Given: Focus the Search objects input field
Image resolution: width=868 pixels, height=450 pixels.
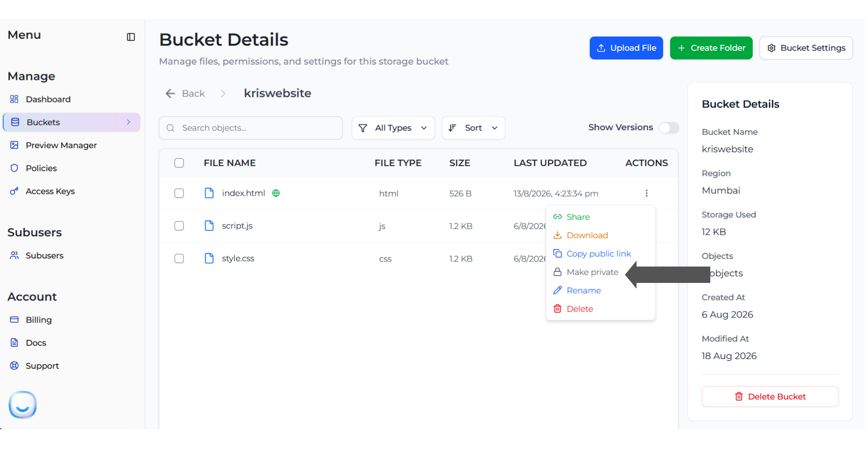Looking at the screenshot, I should [x=250, y=128].
